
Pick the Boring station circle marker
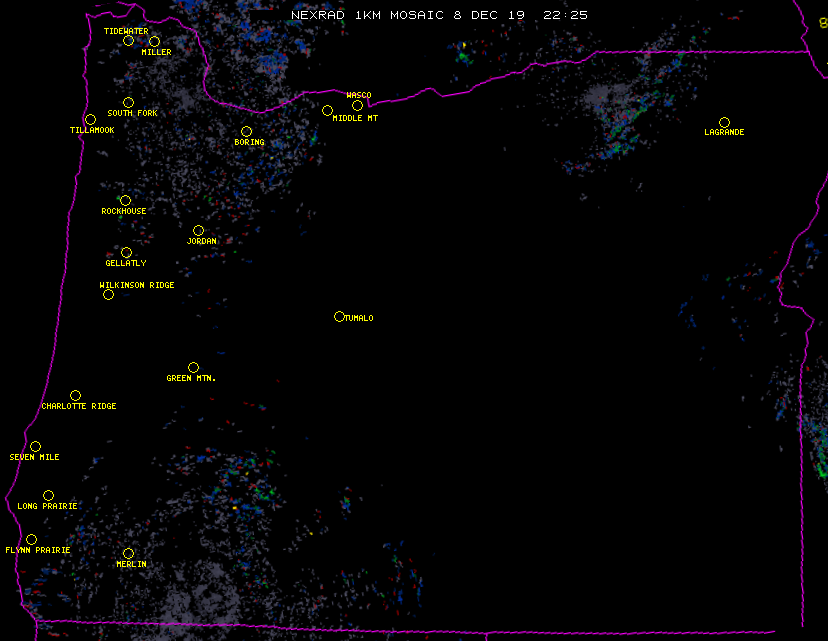click(246, 131)
